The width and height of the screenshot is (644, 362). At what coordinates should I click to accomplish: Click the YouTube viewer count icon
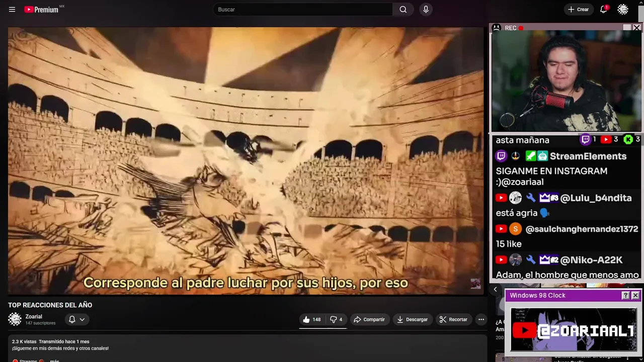[x=606, y=140]
